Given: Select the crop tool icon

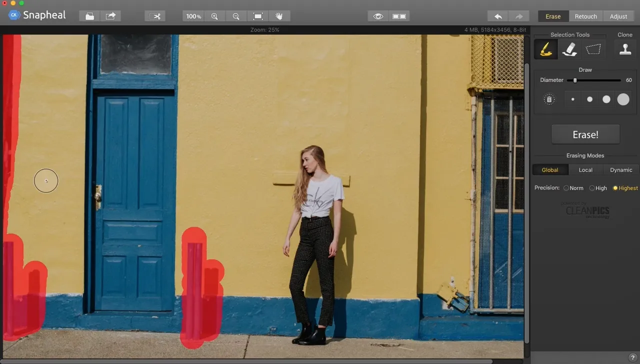Looking at the screenshot, I should [155, 16].
